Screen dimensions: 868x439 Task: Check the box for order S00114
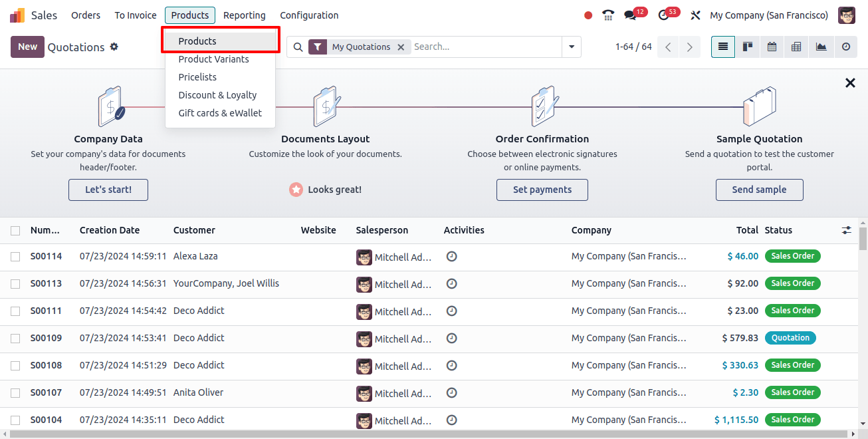(x=15, y=257)
